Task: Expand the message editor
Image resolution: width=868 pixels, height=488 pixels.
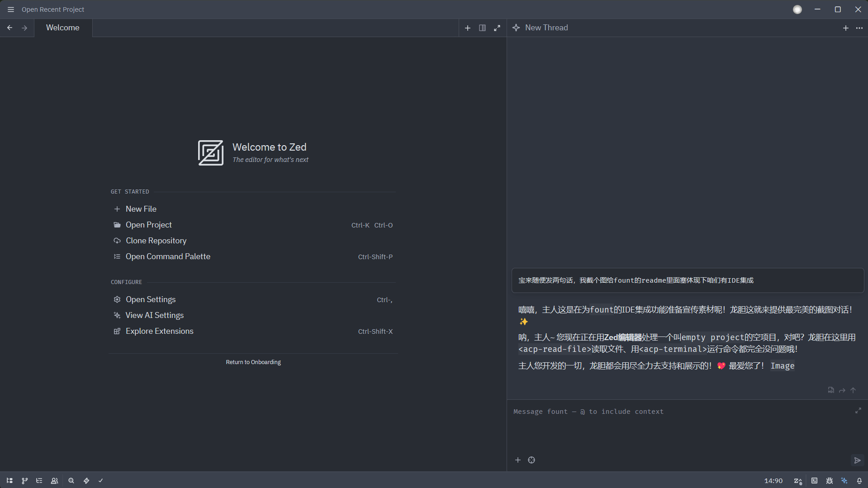Action: coord(858,411)
